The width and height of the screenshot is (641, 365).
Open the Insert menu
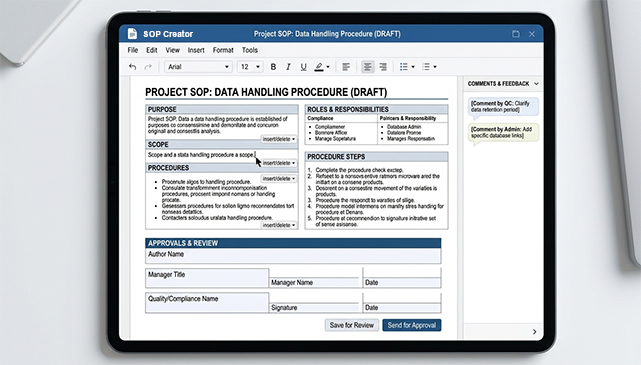196,50
